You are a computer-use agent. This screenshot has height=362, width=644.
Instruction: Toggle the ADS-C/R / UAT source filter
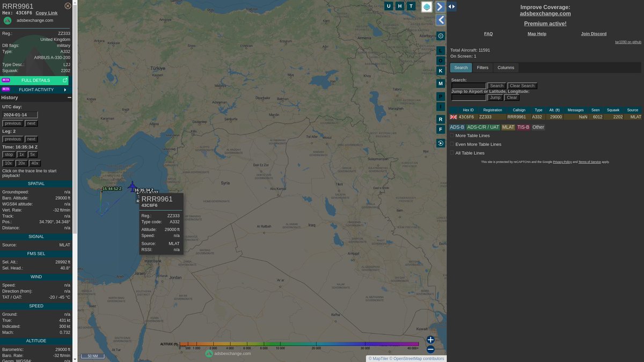point(483,127)
